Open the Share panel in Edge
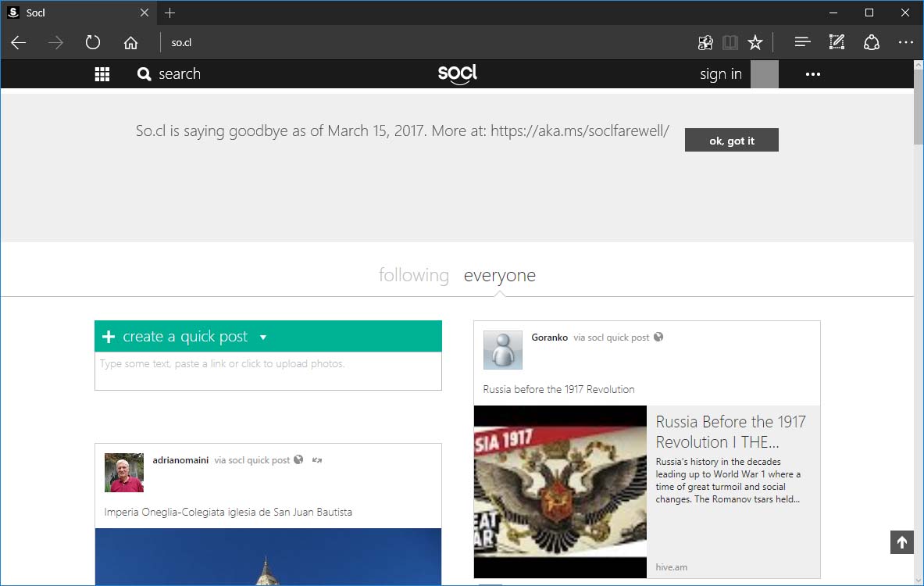Viewport: 924px width, 586px height. click(x=872, y=42)
